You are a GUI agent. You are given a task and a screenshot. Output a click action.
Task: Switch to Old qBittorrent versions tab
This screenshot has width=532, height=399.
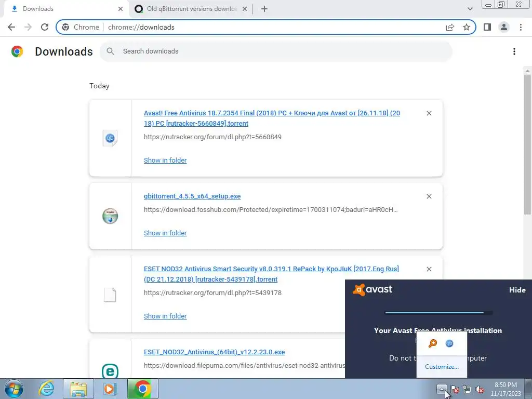[192, 9]
